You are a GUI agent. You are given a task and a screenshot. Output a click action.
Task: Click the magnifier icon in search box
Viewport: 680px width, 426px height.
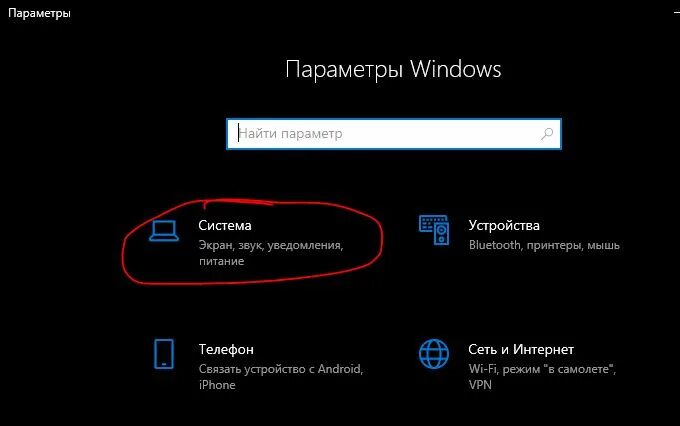point(547,134)
